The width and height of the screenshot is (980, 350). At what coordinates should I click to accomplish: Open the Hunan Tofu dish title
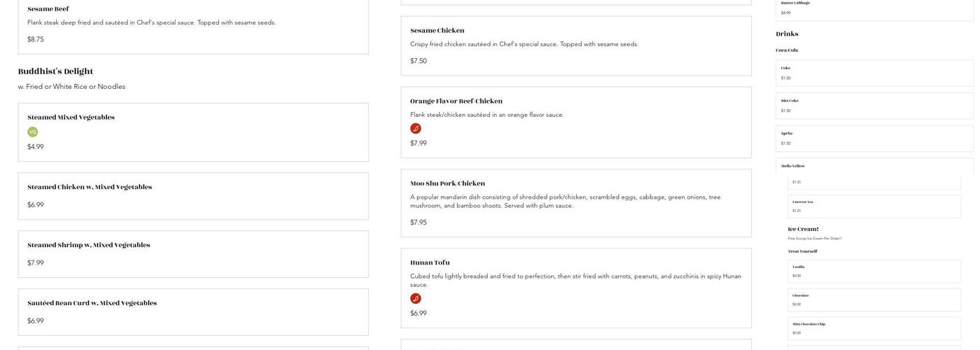coord(430,263)
